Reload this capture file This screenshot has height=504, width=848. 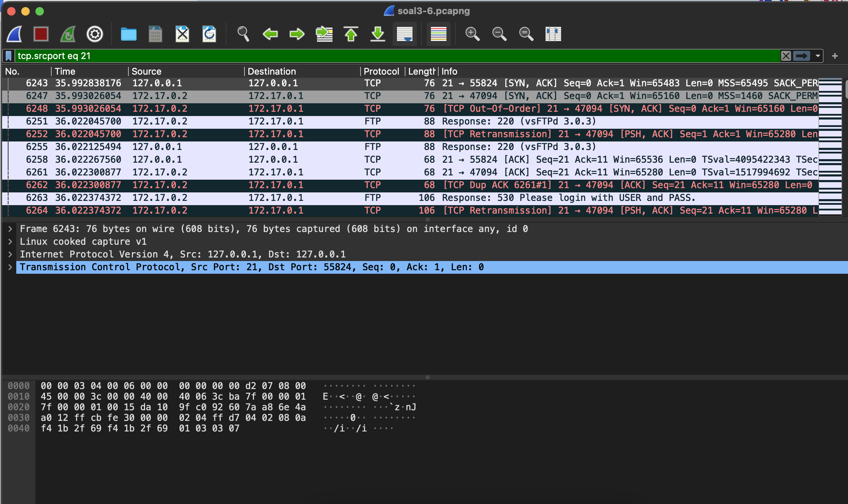pyautogui.click(x=209, y=34)
